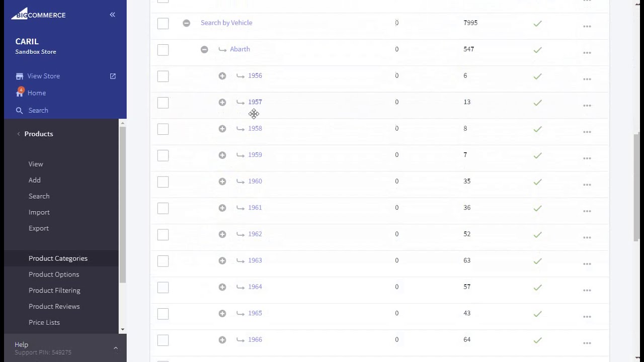Toggle visibility checkmark for Abarth
This screenshot has width=644, height=362.
[x=537, y=50]
